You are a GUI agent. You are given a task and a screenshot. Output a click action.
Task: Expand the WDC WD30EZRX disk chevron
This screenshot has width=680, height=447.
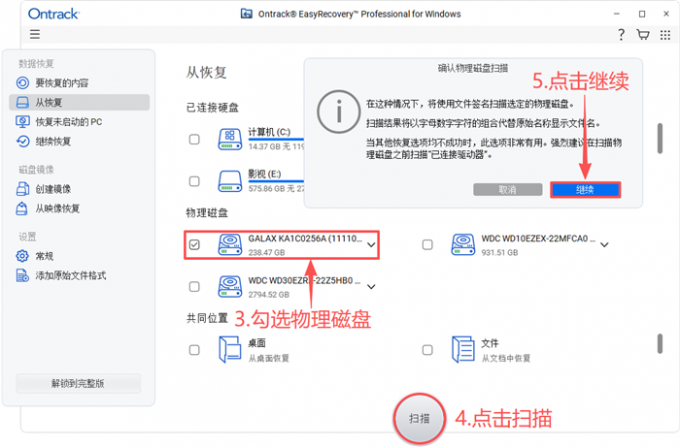[371, 287]
